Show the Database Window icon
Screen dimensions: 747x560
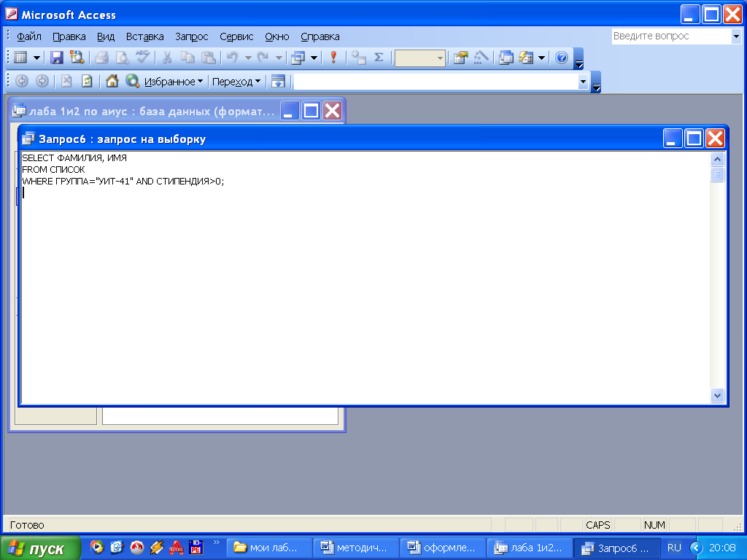pyautogui.click(x=506, y=58)
